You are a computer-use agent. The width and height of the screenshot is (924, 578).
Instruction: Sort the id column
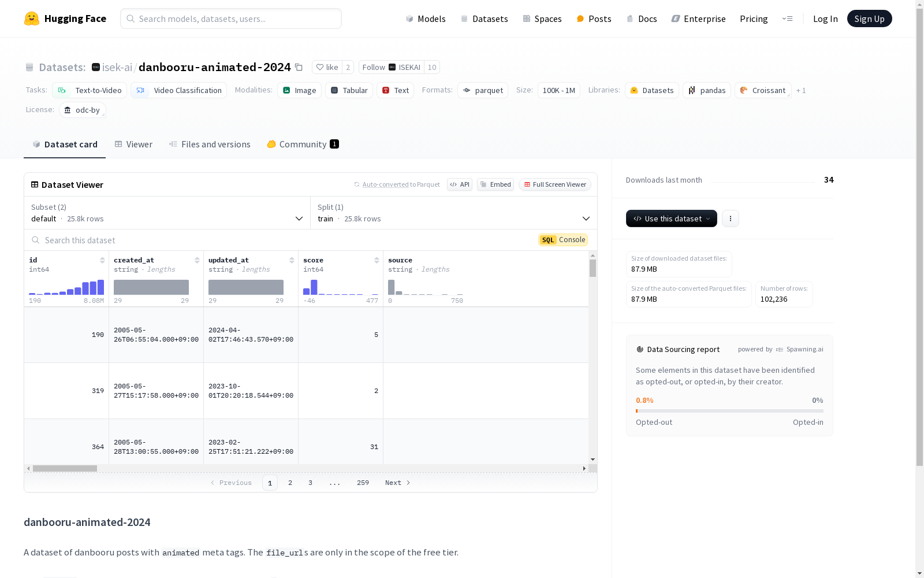coord(102,260)
